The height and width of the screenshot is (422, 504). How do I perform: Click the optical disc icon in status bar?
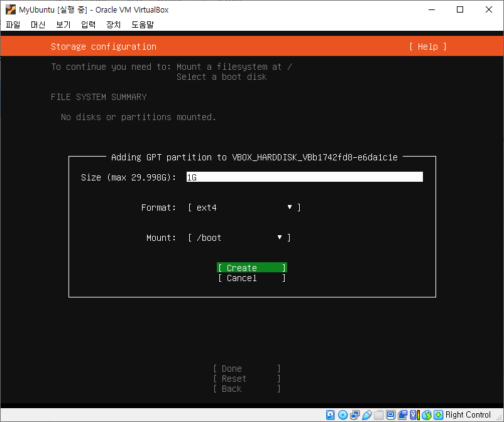[342, 414]
